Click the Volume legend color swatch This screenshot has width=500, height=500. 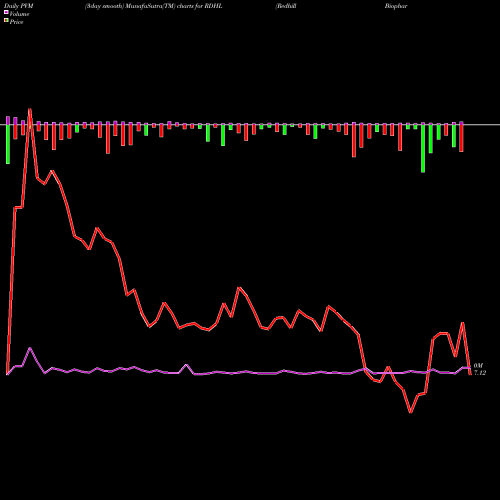click(x=6, y=12)
